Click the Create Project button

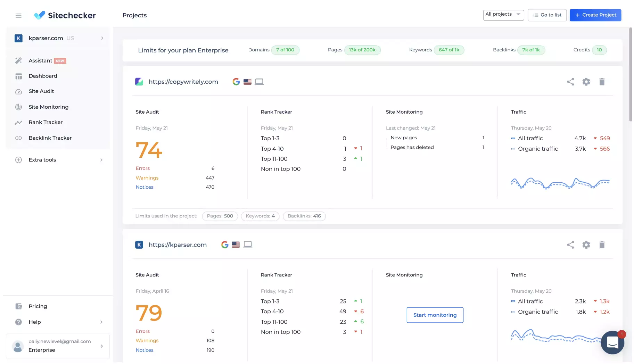(595, 15)
